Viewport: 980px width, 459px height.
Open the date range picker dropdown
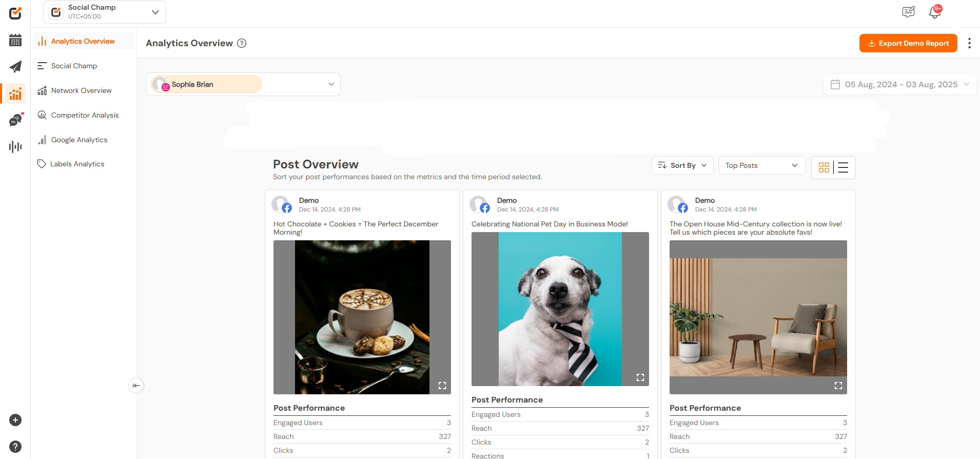(899, 84)
